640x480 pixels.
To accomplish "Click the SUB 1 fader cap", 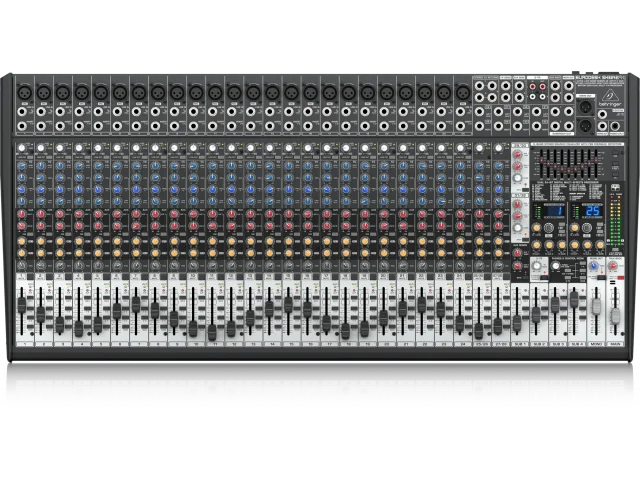I will click(517, 323).
